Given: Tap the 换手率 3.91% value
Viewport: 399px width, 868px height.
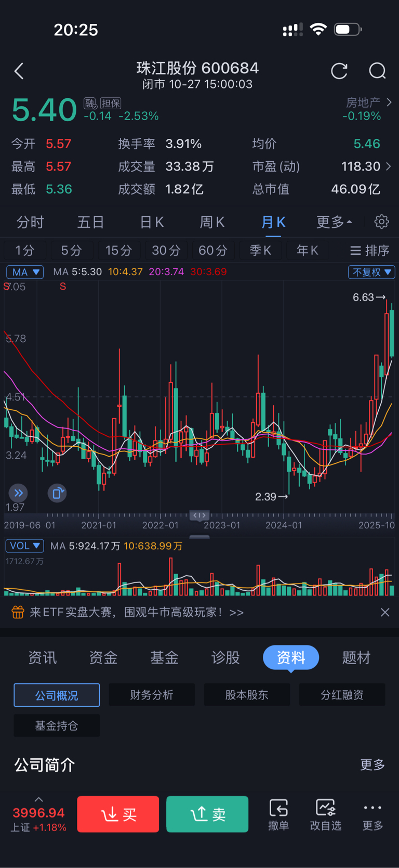Looking at the screenshot, I should coord(183,144).
